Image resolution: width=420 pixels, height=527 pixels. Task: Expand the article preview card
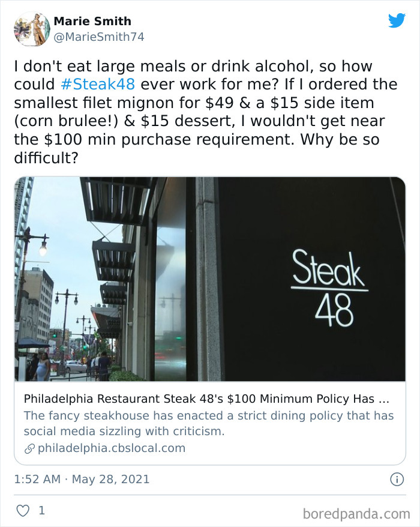pos(209,318)
